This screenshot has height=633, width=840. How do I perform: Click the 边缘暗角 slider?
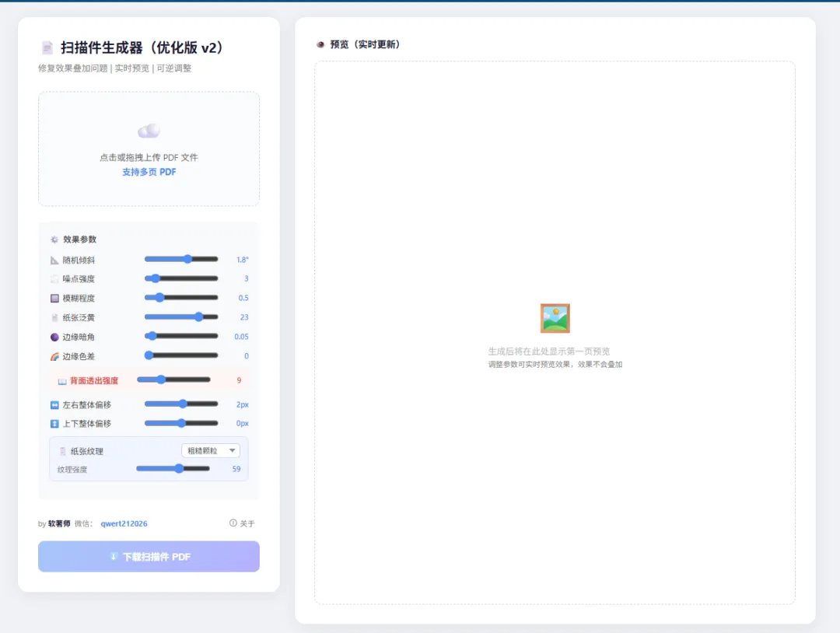181,336
